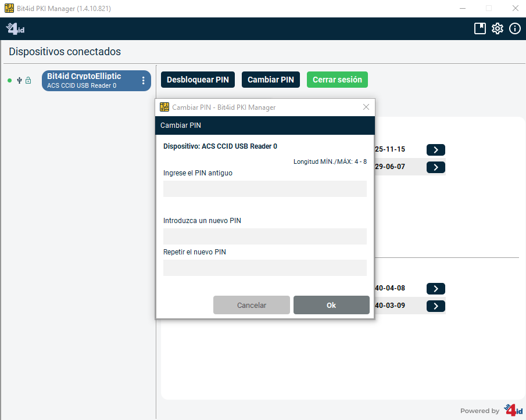This screenshot has height=420, width=526.
Task: Expand certificate row dated 40-03-09
Action: click(x=436, y=306)
